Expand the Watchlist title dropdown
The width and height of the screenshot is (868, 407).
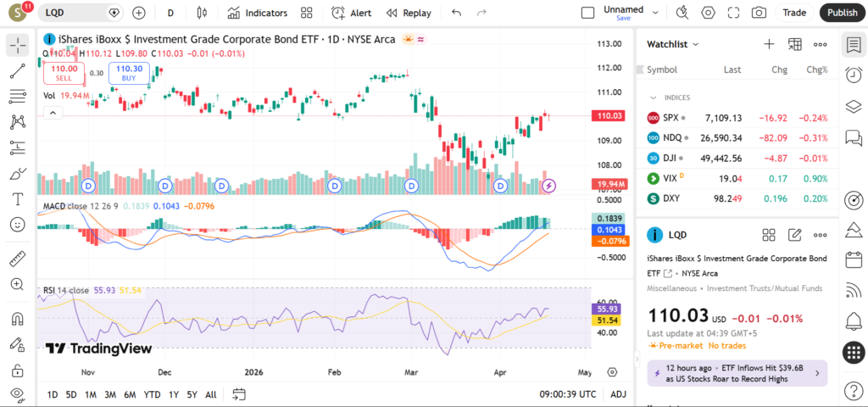click(673, 44)
